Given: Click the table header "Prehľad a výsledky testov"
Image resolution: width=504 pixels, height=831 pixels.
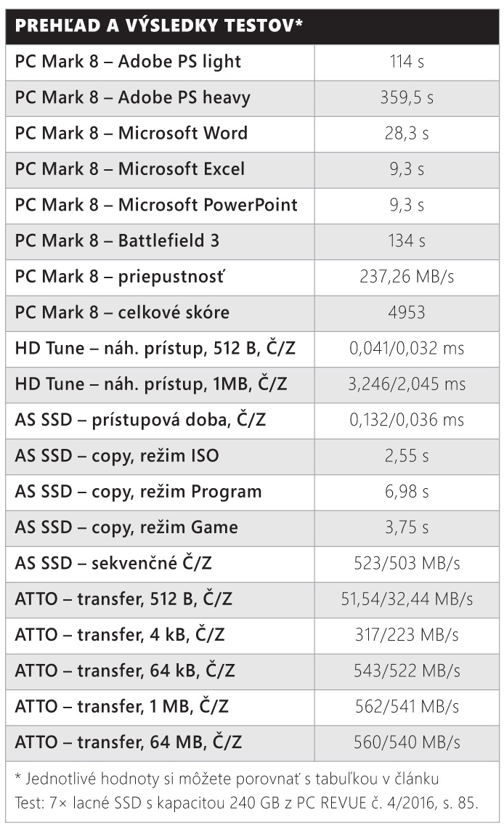Looking at the screenshot, I should point(158,26).
